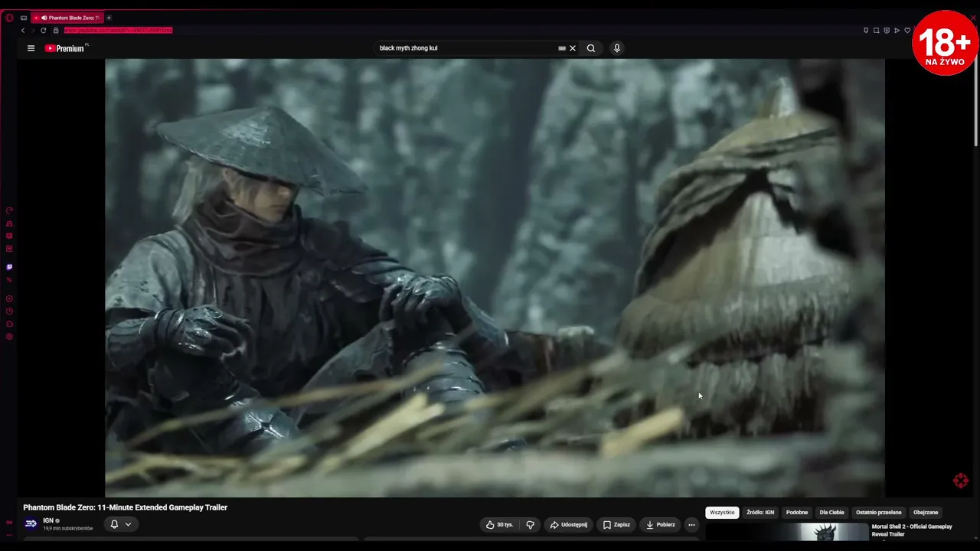This screenshot has width=980, height=551.
Task: Open the first icon in Opera sidebar
Action: [x=9, y=210]
